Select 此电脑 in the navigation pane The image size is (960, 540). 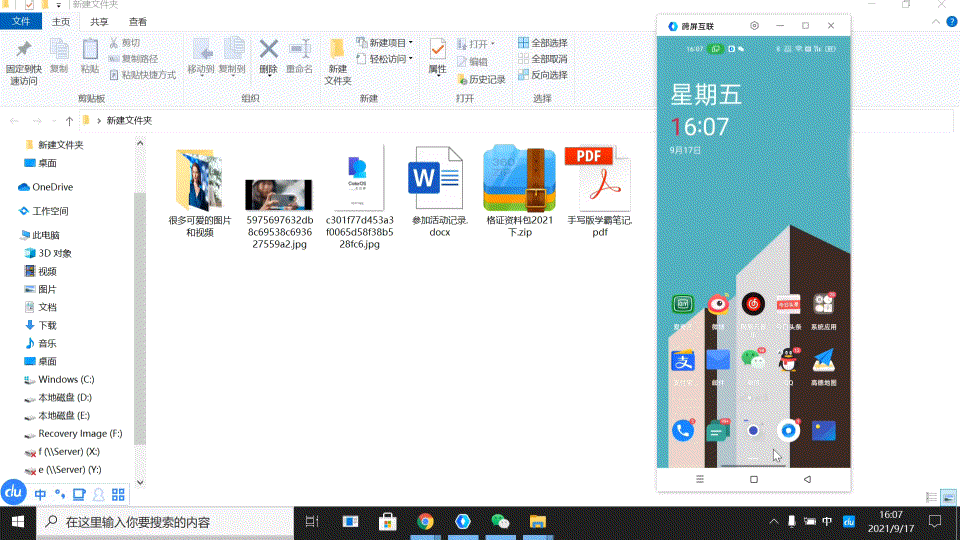tap(40, 235)
